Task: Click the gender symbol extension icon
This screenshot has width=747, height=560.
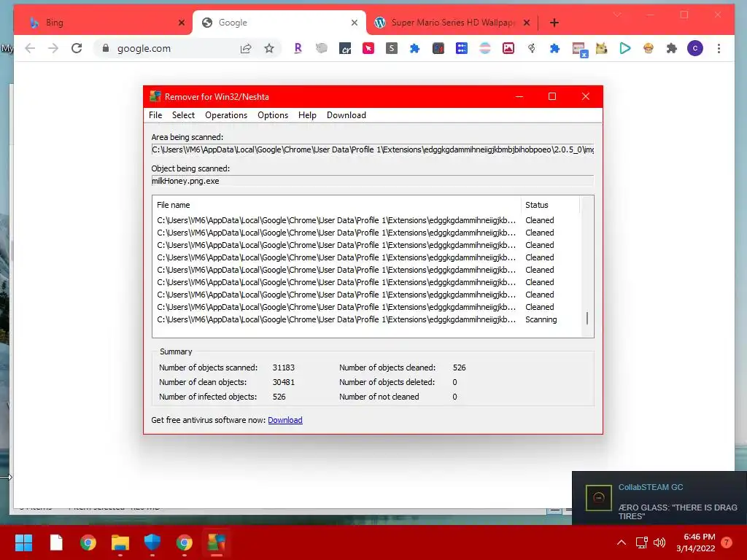Action: click(x=532, y=48)
